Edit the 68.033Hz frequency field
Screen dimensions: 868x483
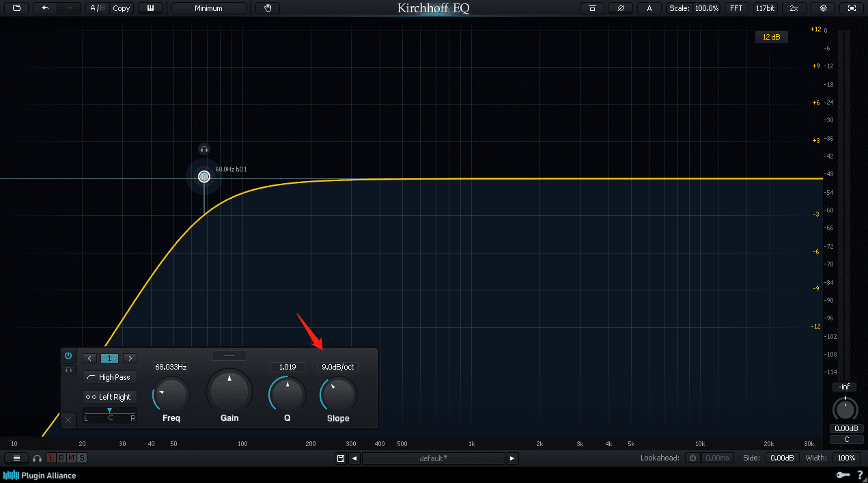click(171, 367)
